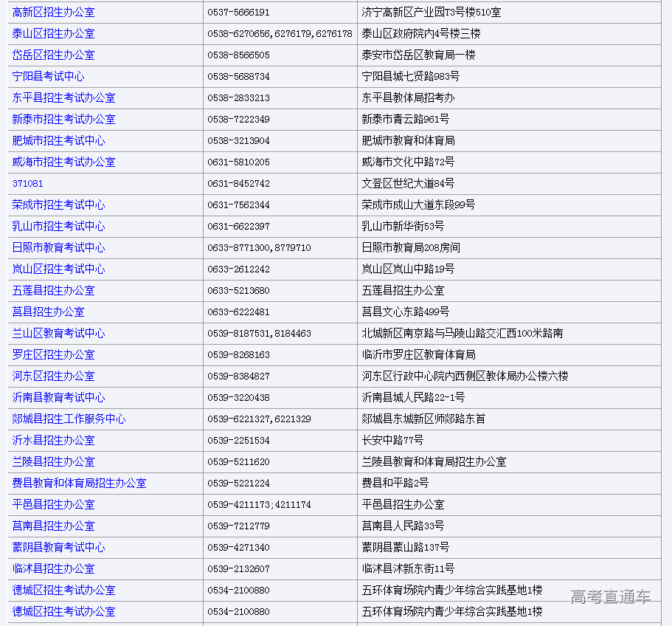The height and width of the screenshot is (626, 672).
Task: Select the 新泰市招生考试办公室 link
Action: click(63, 120)
